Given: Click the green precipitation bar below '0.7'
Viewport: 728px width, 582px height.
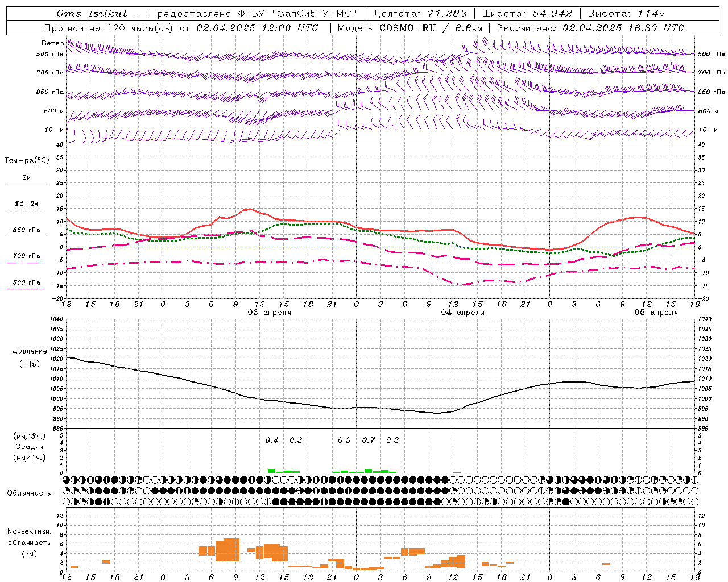Looking at the screenshot, I should 369,471.
